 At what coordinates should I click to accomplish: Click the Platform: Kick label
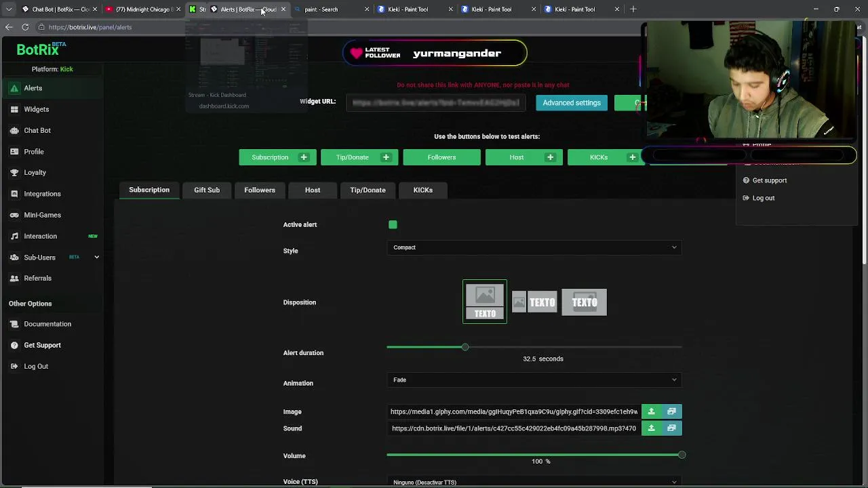pyautogui.click(x=52, y=69)
